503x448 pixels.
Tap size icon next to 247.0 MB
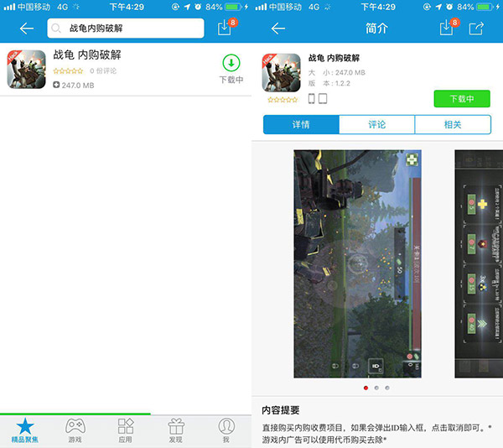click(x=56, y=85)
